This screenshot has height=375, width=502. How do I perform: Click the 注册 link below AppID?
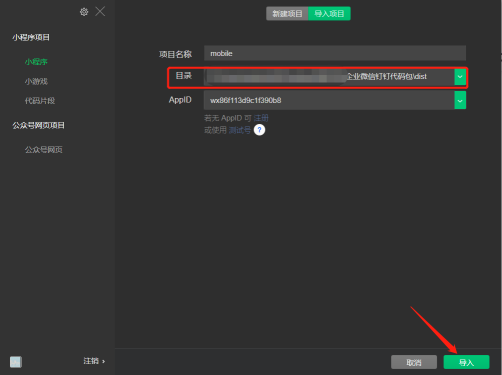coord(261,118)
